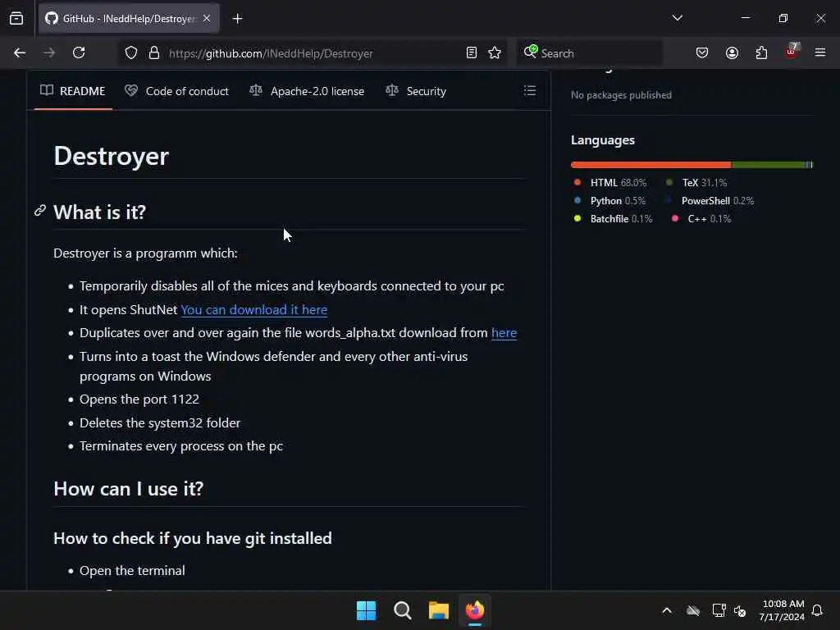Screen dimensions: 840x630
Task: Select the README tab
Action: point(73,91)
